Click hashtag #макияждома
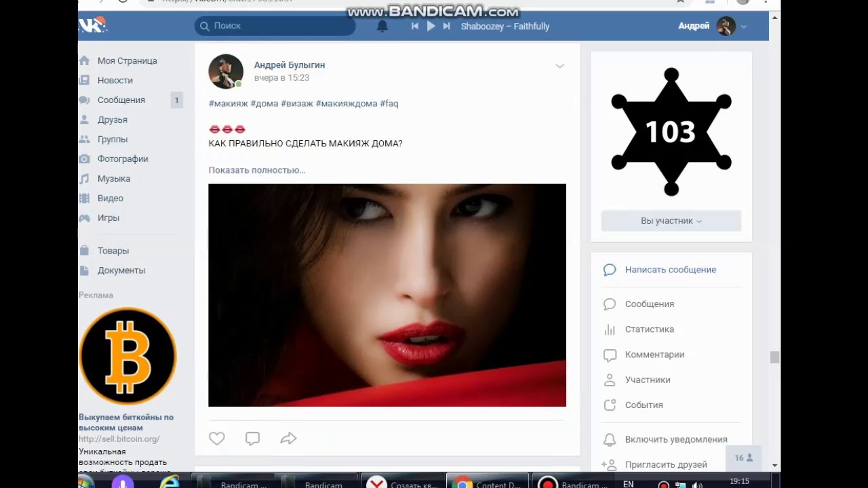868x488 pixels. [x=347, y=104]
